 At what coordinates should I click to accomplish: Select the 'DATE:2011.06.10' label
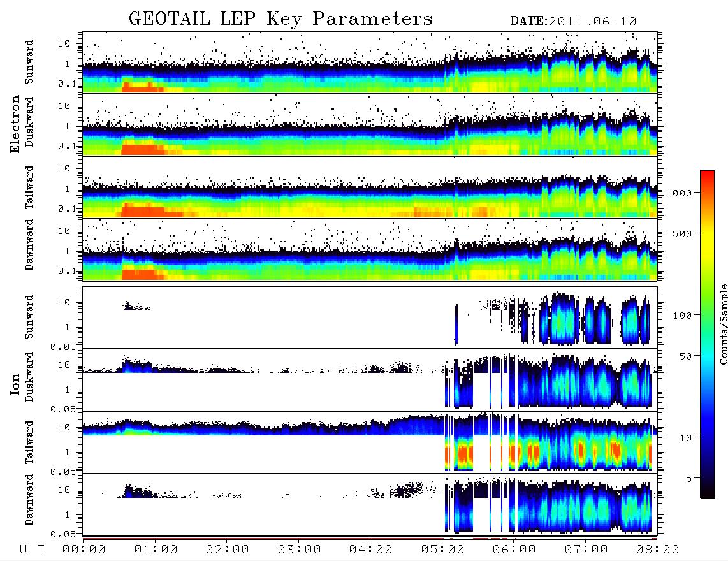[x=573, y=22]
